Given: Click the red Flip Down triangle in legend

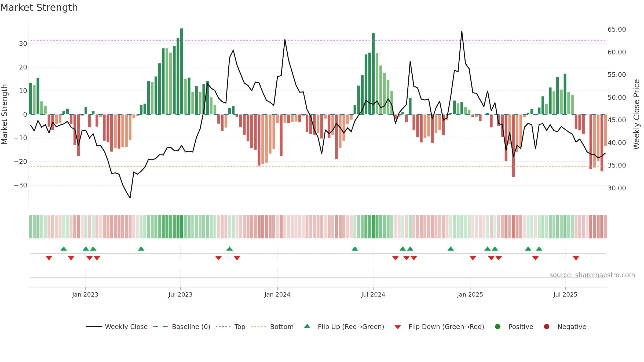Looking at the screenshot, I should (x=398, y=327).
